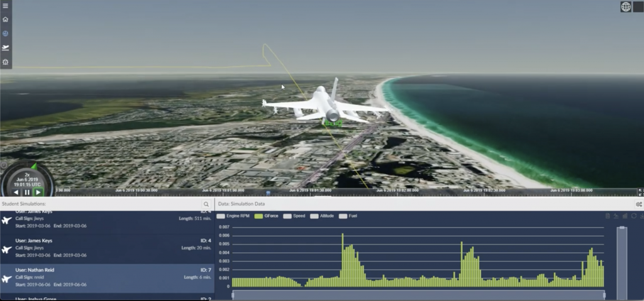The image size is (644, 301).
Task: Select James Keys simulation, length 511 min
Action: point(107,222)
